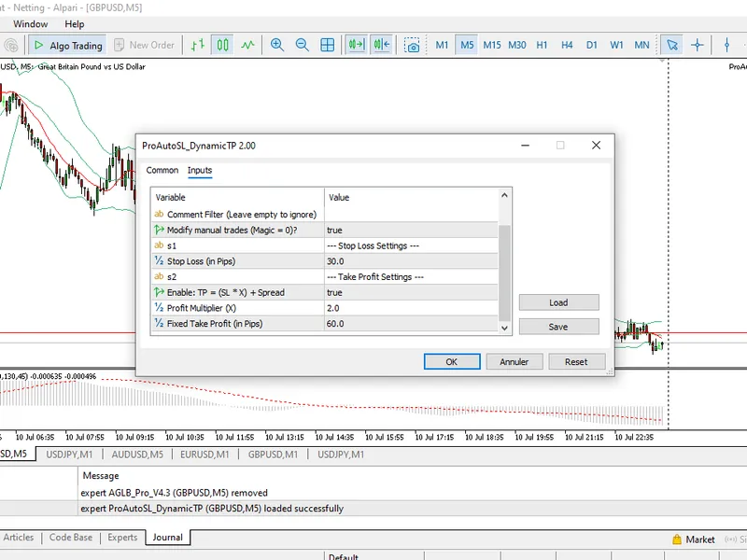Viewport: 747px width, 560px height.
Task: Select ProAutoSL_DynamicTP loaded successfully log entry
Action: (212, 509)
